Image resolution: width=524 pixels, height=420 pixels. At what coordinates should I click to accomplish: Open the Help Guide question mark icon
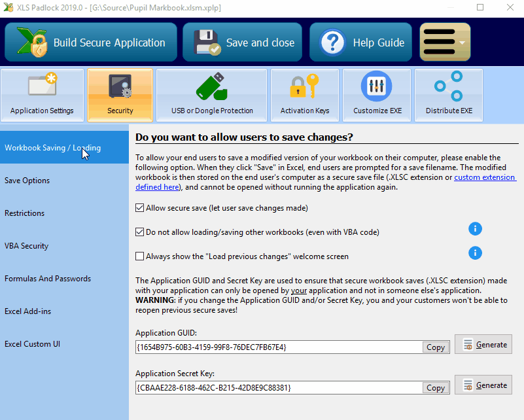333,43
